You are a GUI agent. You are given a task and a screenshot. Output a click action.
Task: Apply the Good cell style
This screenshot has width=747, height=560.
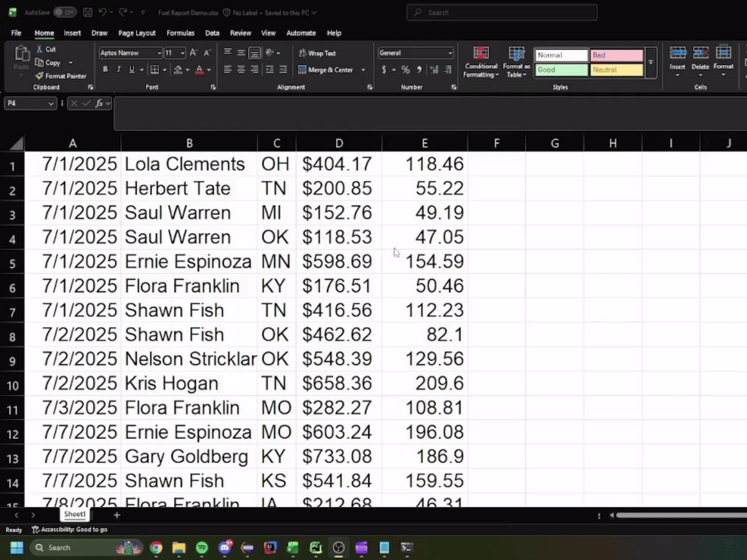pyautogui.click(x=560, y=70)
